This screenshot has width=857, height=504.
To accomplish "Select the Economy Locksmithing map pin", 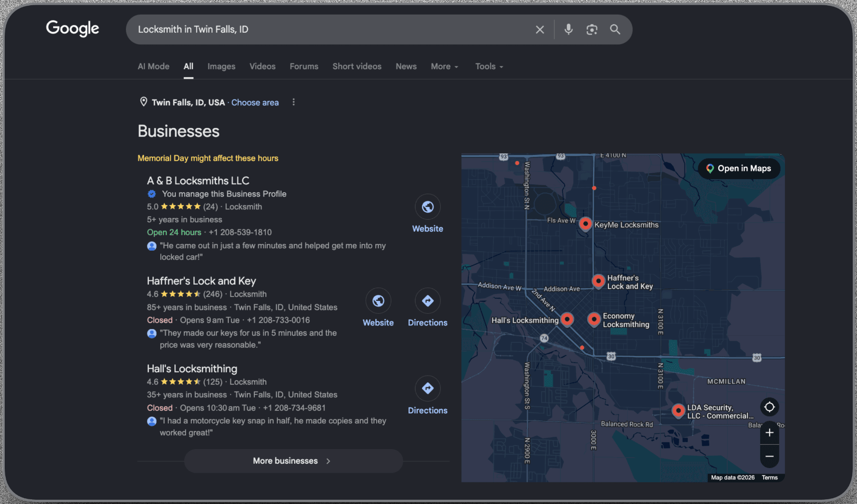I will pyautogui.click(x=594, y=319).
